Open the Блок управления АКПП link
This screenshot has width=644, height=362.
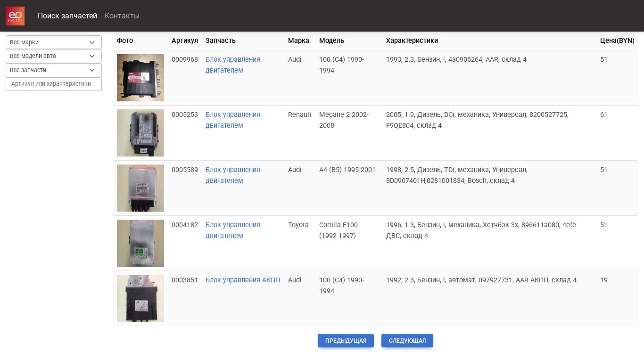(243, 280)
